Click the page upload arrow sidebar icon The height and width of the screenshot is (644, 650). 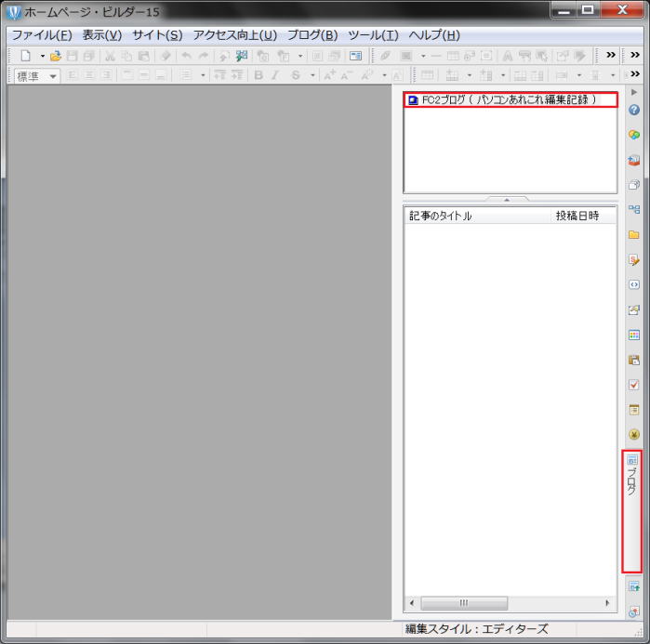point(634,586)
